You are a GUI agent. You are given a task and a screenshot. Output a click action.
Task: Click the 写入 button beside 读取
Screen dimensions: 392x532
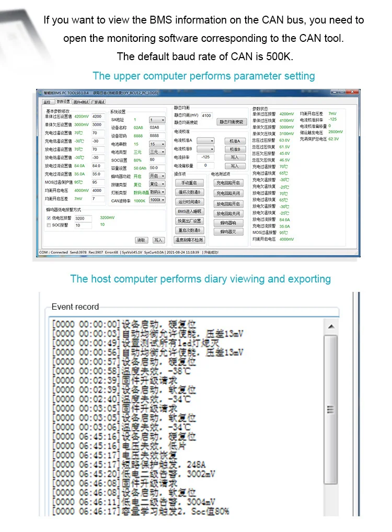click(158, 240)
